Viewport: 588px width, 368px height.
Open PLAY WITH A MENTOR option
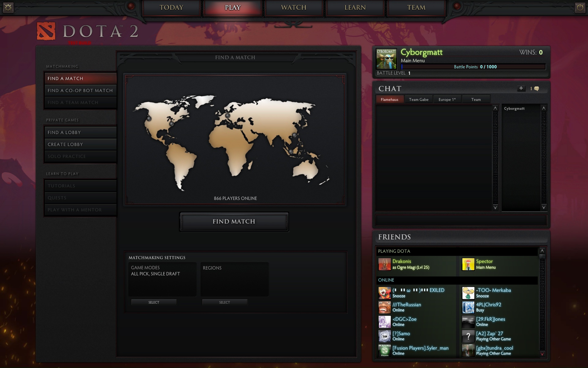coord(75,209)
